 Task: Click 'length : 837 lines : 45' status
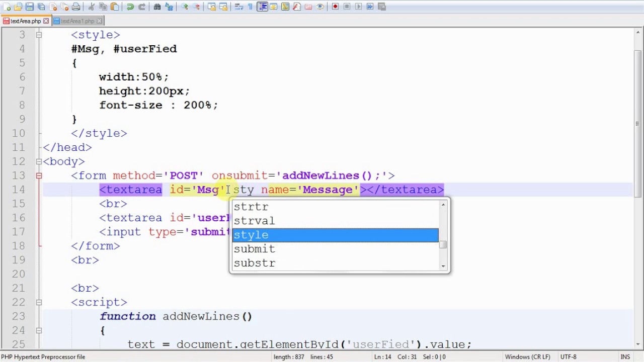point(302,357)
